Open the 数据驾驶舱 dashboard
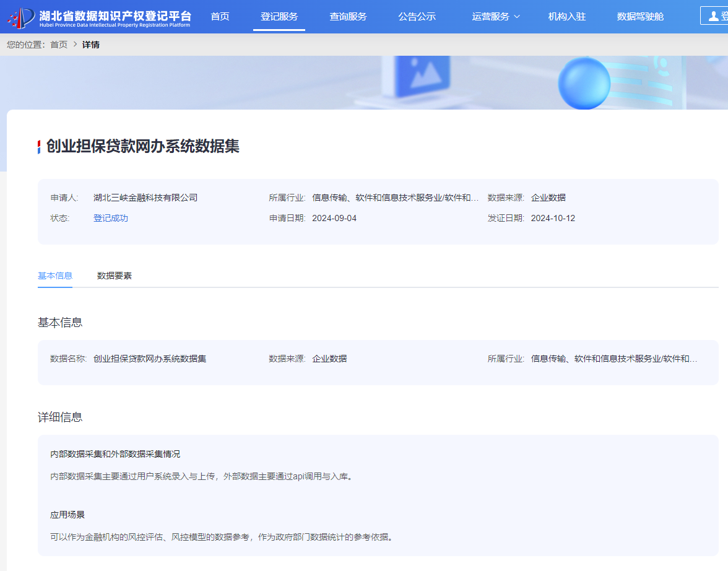This screenshot has height=571, width=728. [x=640, y=17]
